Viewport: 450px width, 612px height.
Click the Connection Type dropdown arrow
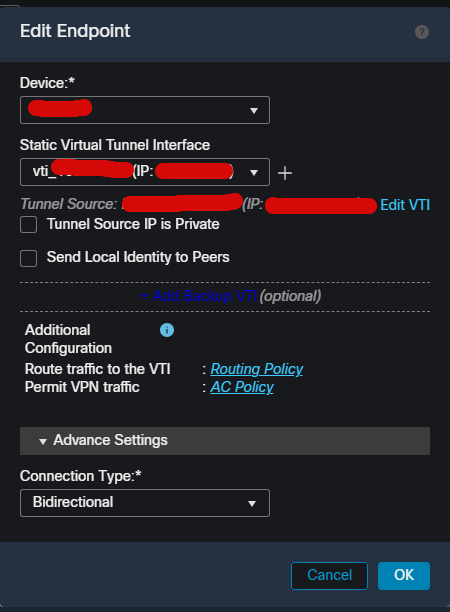click(252, 503)
